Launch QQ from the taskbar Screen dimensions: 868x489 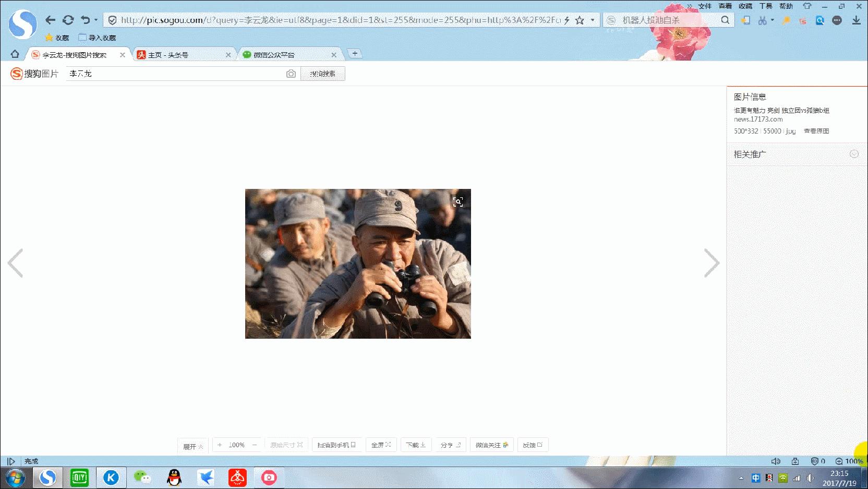coord(174,476)
